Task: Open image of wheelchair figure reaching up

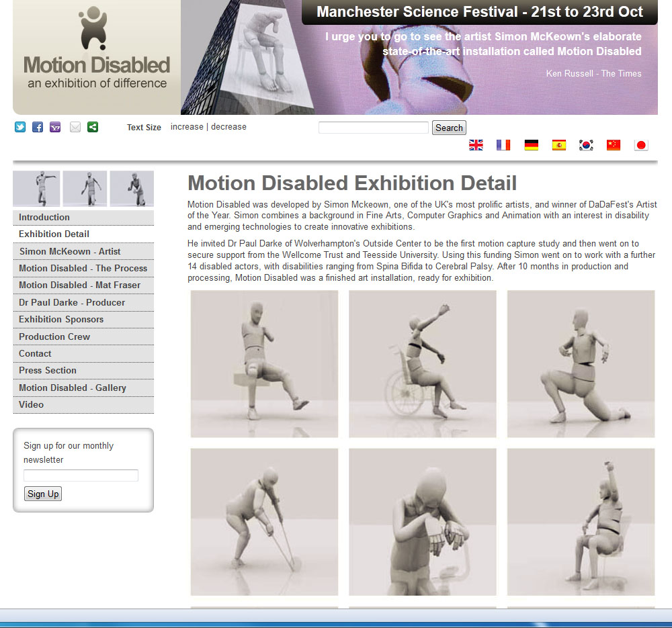Action: (423, 363)
